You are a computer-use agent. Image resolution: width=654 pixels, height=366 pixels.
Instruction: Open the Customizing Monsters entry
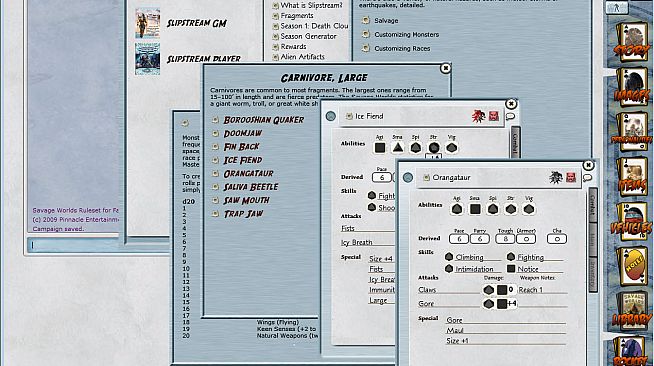(x=407, y=35)
